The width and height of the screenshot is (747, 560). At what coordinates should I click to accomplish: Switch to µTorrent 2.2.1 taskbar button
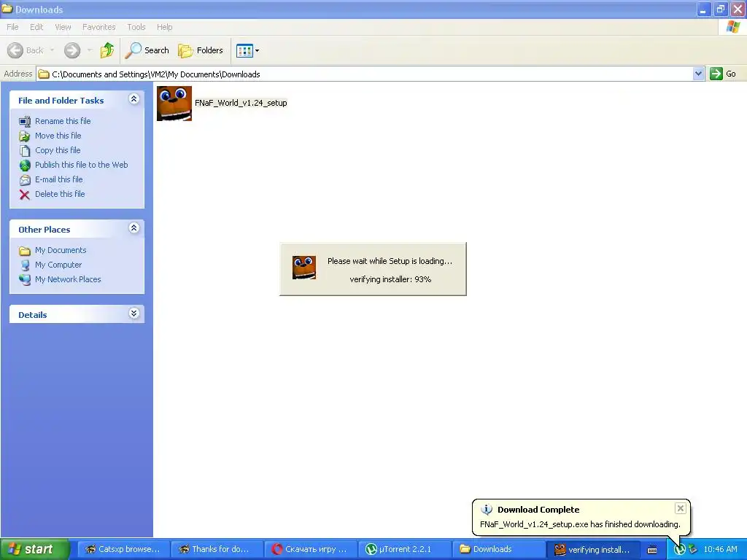[403, 550]
